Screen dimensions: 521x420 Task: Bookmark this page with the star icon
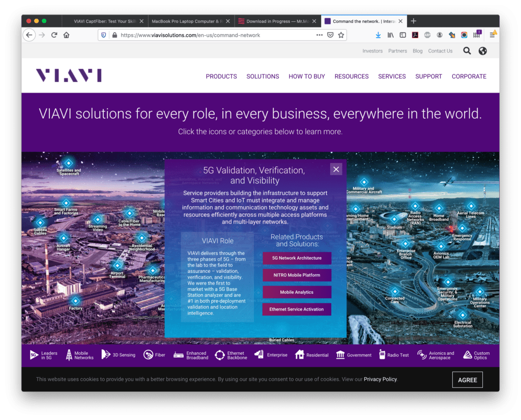pos(341,35)
